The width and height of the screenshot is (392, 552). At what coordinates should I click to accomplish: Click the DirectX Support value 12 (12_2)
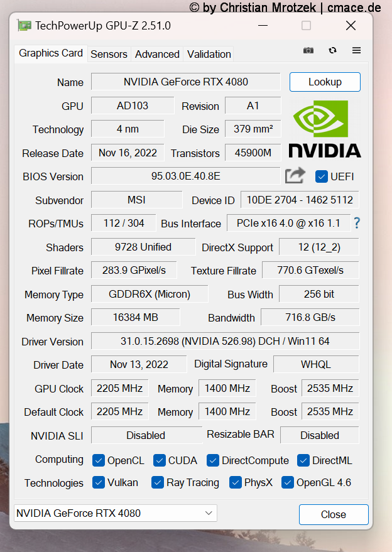319,247
